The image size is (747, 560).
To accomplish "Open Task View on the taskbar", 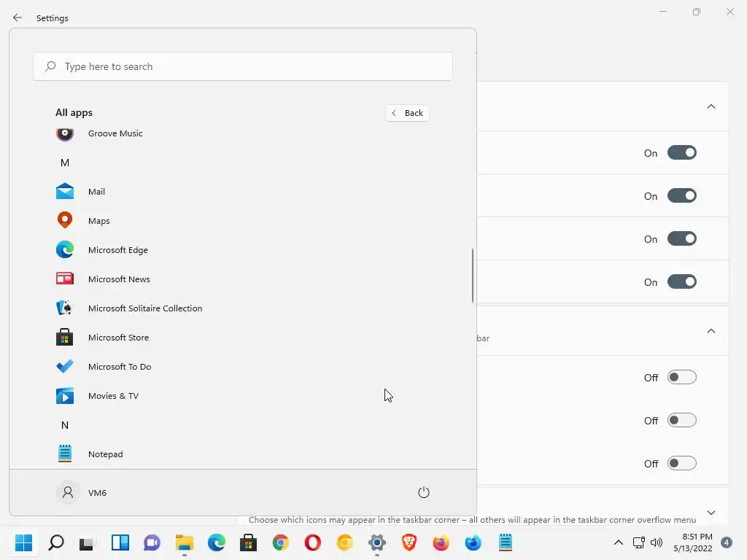I will pyautogui.click(x=88, y=542).
